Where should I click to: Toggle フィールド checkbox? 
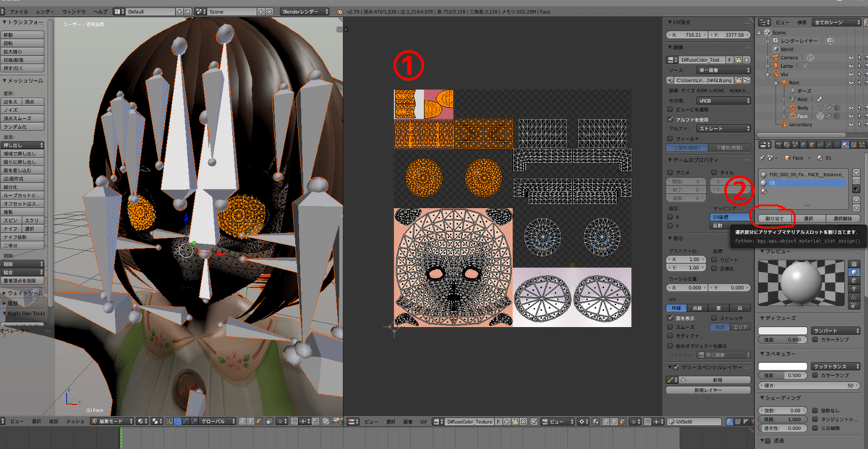[669, 138]
